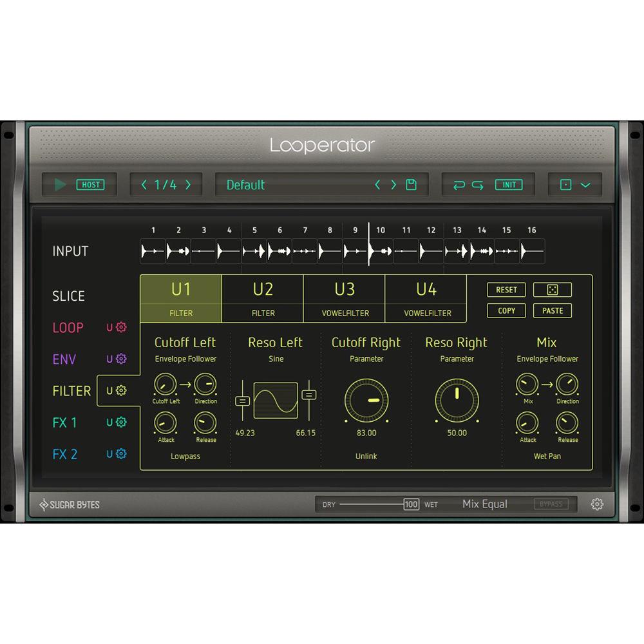This screenshot has width=644, height=644.
Task: Select the U2 FILTER tab
Action: pyautogui.click(x=263, y=298)
